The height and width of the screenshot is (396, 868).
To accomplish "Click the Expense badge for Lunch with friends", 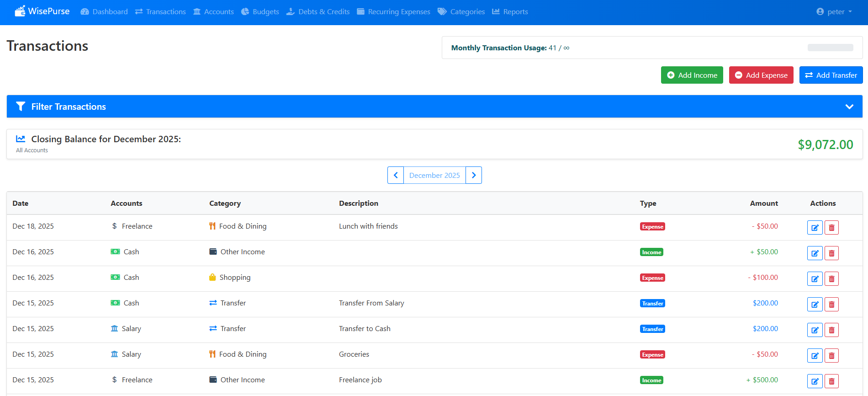I will [x=652, y=226].
